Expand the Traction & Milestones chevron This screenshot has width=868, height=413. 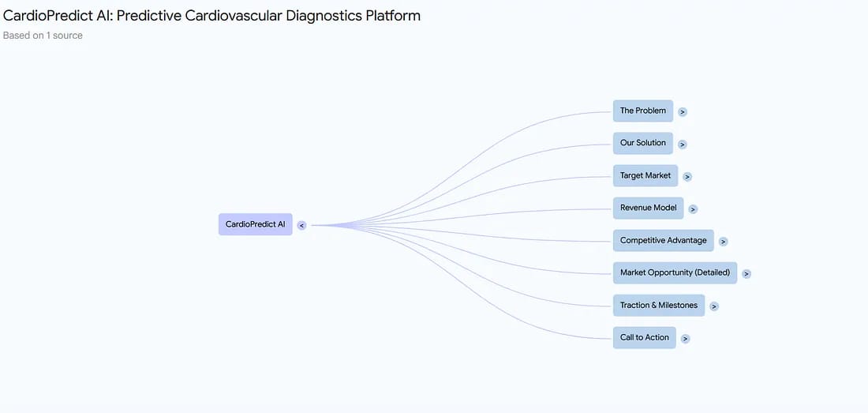pyautogui.click(x=714, y=306)
